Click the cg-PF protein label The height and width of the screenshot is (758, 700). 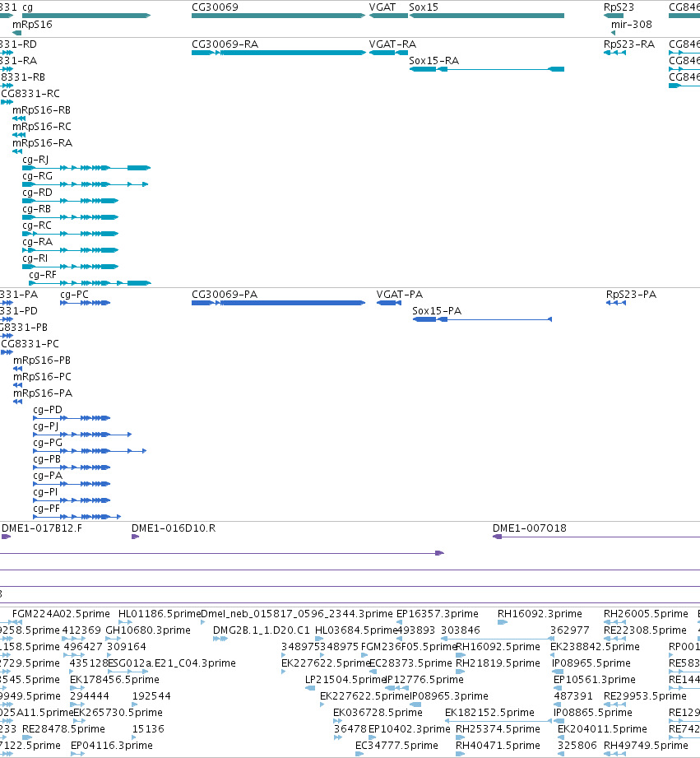pyautogui.click(x=46, y=508)
